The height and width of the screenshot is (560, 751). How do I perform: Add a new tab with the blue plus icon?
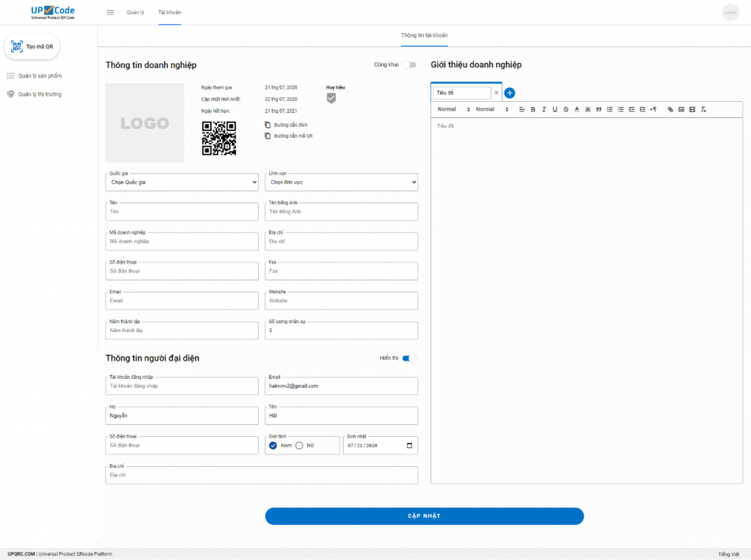point(510,93)
